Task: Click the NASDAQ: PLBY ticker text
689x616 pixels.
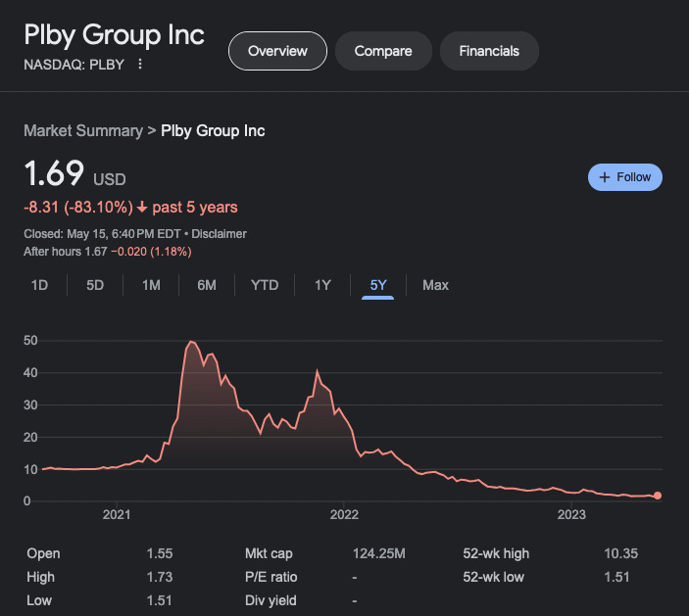Action: [x=74, y=65]
